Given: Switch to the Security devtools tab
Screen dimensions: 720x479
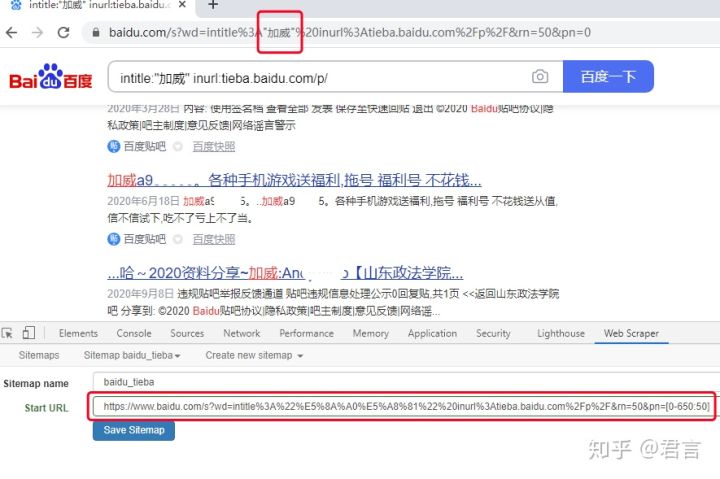Looking at the screenshot, I should [493, 333].
